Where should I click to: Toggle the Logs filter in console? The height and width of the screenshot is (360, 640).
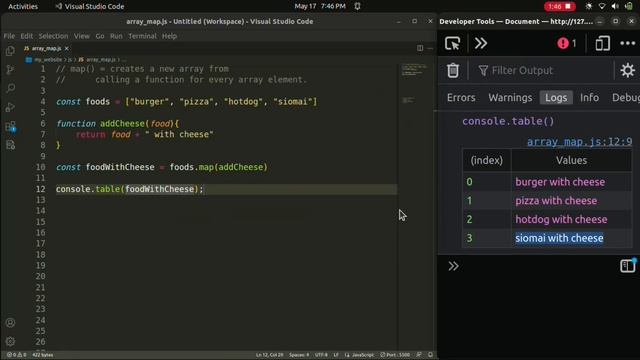556,98
